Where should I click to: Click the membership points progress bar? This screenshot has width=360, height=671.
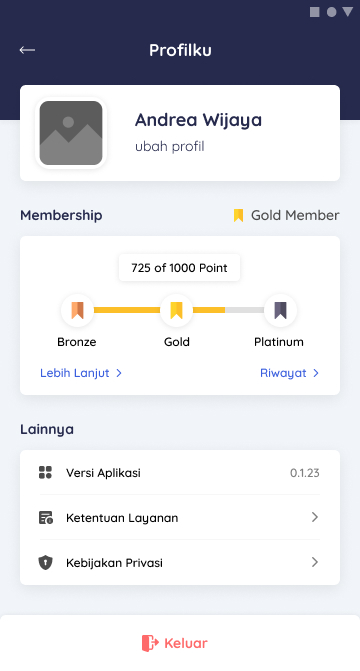pyautogui.click(x=179, y=310)
